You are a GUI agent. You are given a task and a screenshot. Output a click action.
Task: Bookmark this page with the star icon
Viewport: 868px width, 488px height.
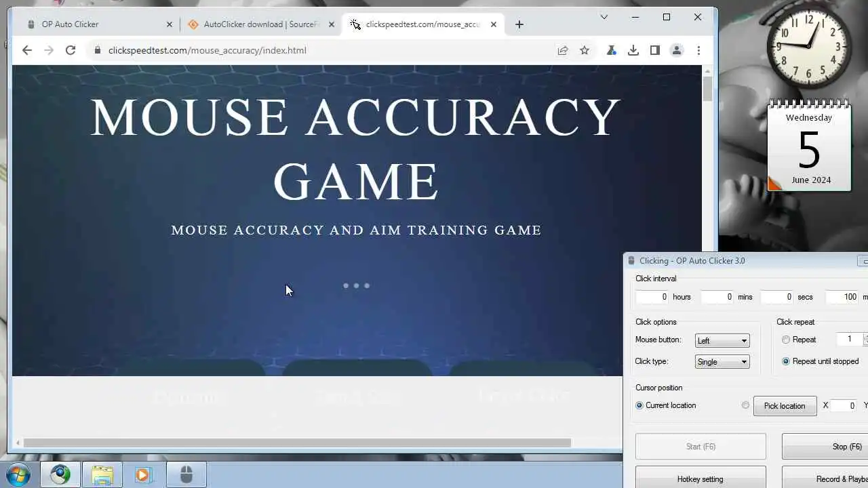tap(585, 50)
